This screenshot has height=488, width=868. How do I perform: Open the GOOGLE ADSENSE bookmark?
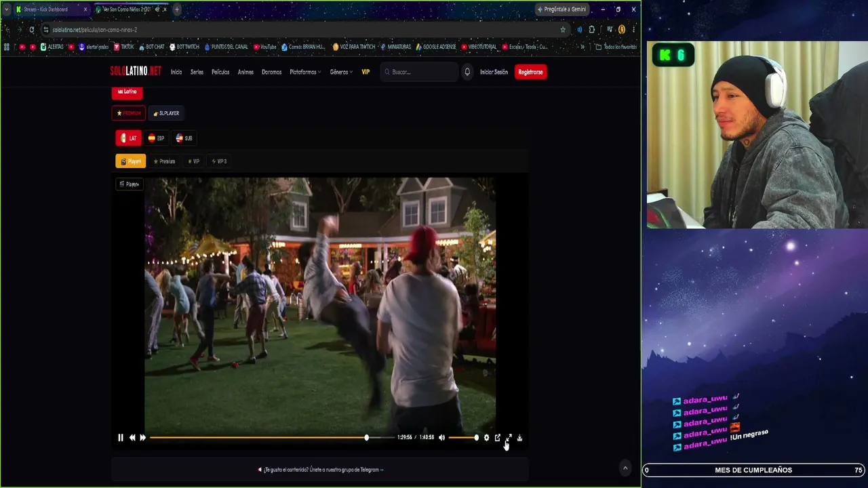point(436,47)
